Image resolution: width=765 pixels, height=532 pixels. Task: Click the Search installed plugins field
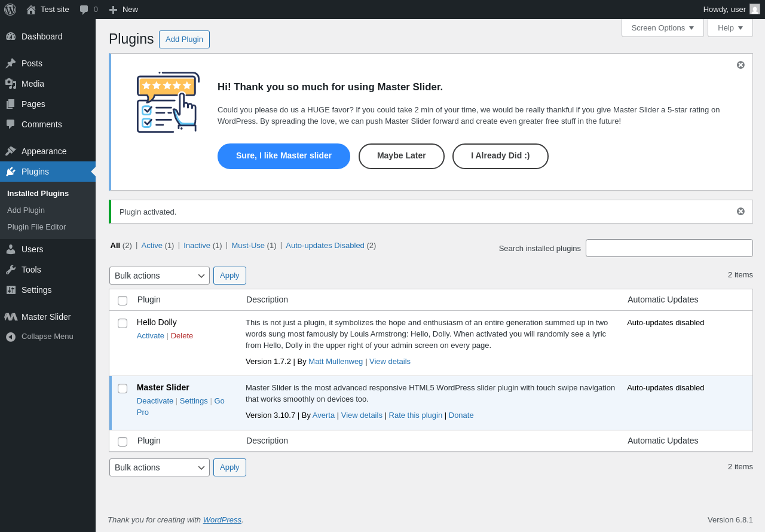(x=669, y=248)
